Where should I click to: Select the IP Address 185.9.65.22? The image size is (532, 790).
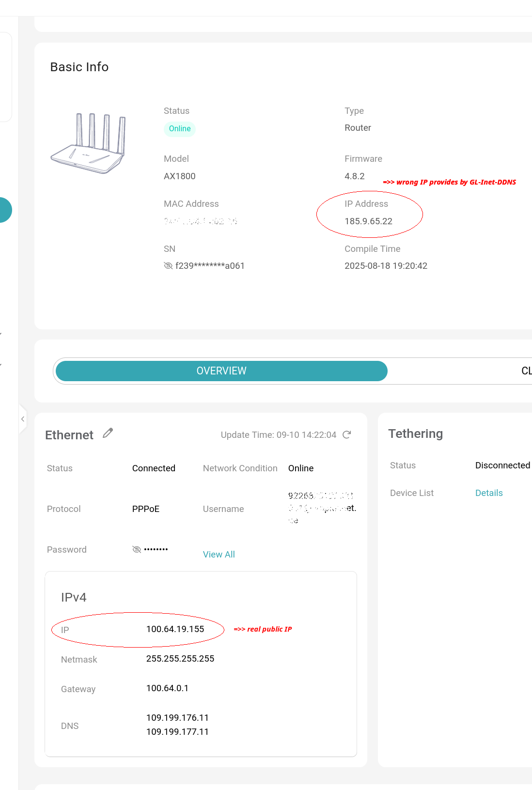pos(368,221)
